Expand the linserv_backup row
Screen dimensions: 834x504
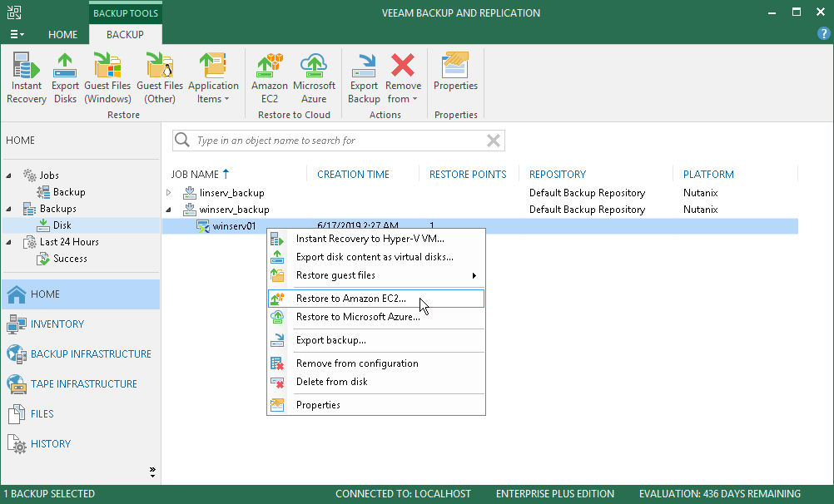pyautogui.click(x=169, y=192)
